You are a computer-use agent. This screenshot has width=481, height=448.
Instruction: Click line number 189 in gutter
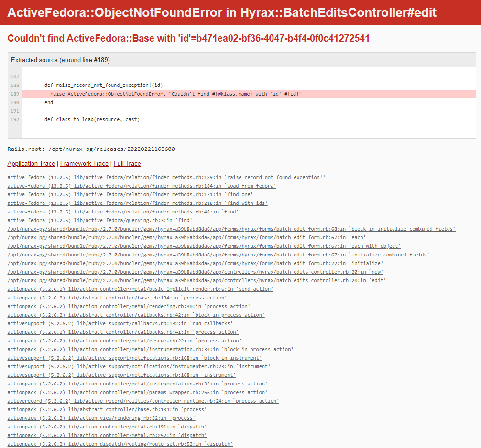[15, 94]
